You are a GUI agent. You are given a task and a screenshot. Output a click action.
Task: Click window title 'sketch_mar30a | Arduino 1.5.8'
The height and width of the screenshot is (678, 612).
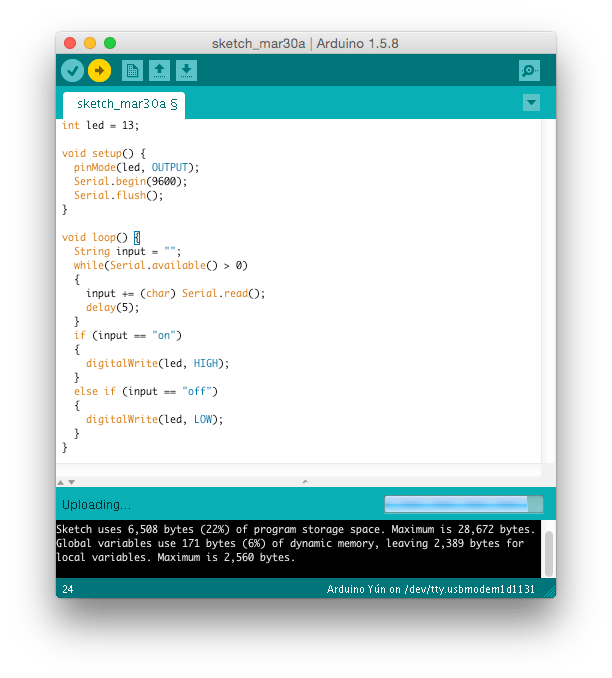point(305,44)
